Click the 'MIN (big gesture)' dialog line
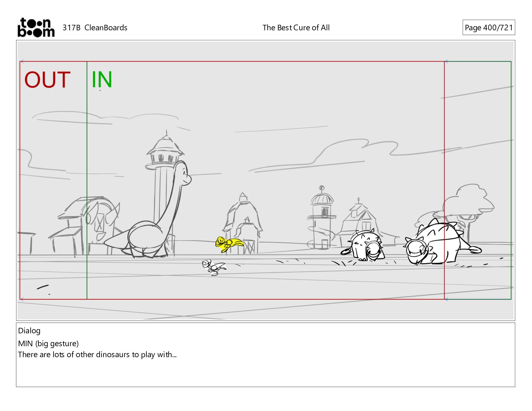 tap(48, 344)
